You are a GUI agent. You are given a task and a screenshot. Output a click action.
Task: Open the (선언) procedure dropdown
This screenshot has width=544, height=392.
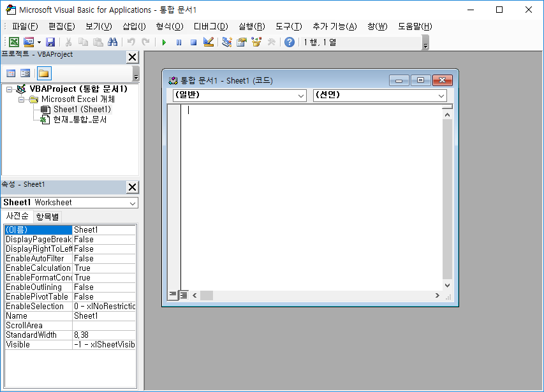(441, 96)
